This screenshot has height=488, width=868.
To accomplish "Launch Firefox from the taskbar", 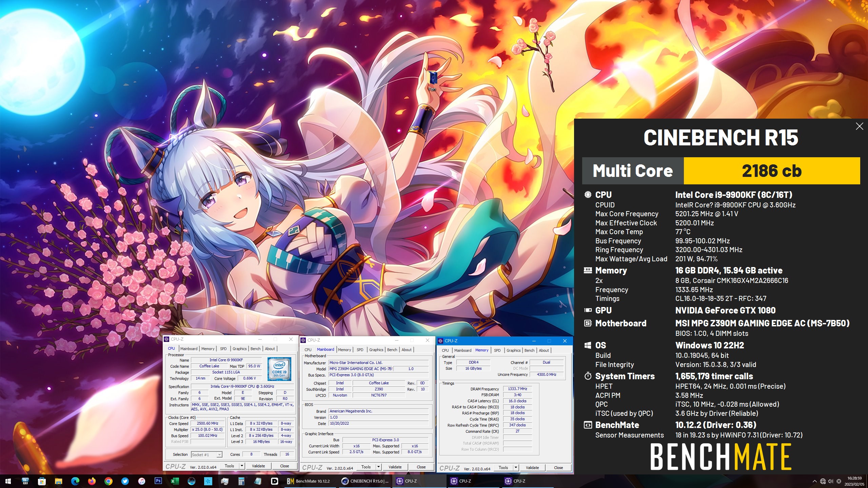I will tap(92, 481).
